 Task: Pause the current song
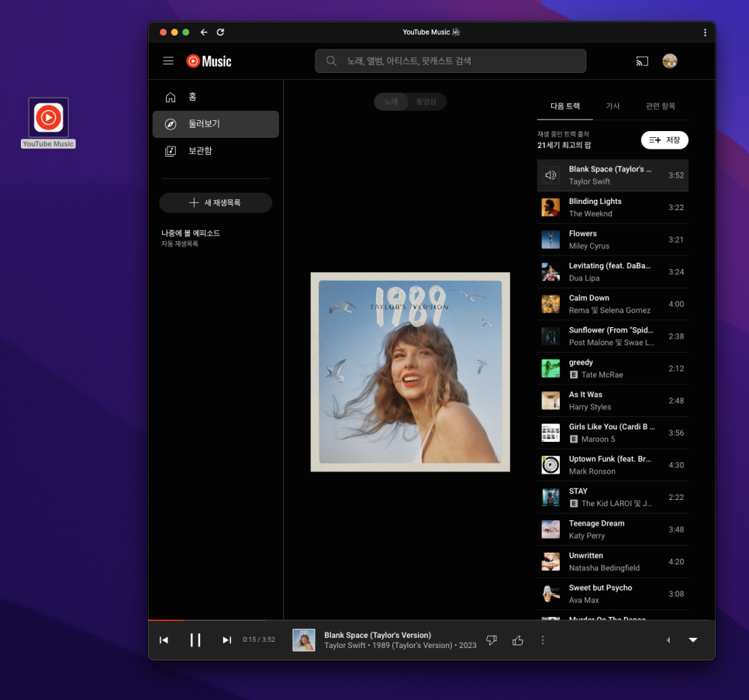(195, 640)
